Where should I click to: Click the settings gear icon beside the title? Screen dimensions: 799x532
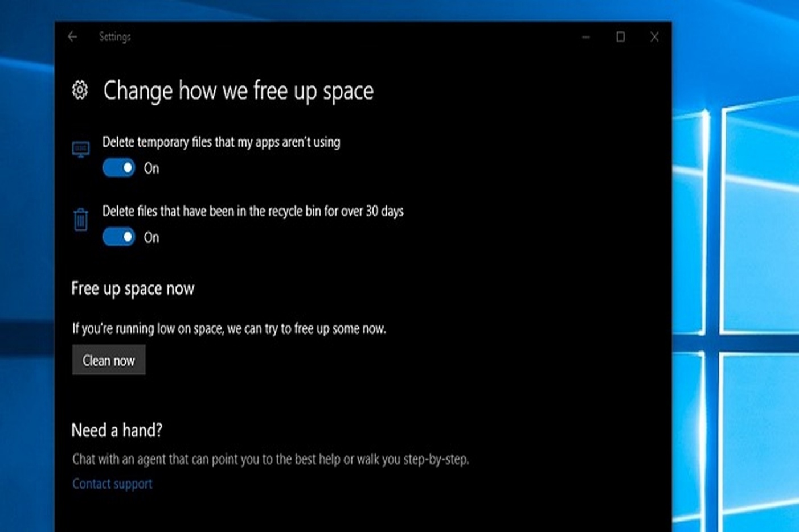[80, 90]
